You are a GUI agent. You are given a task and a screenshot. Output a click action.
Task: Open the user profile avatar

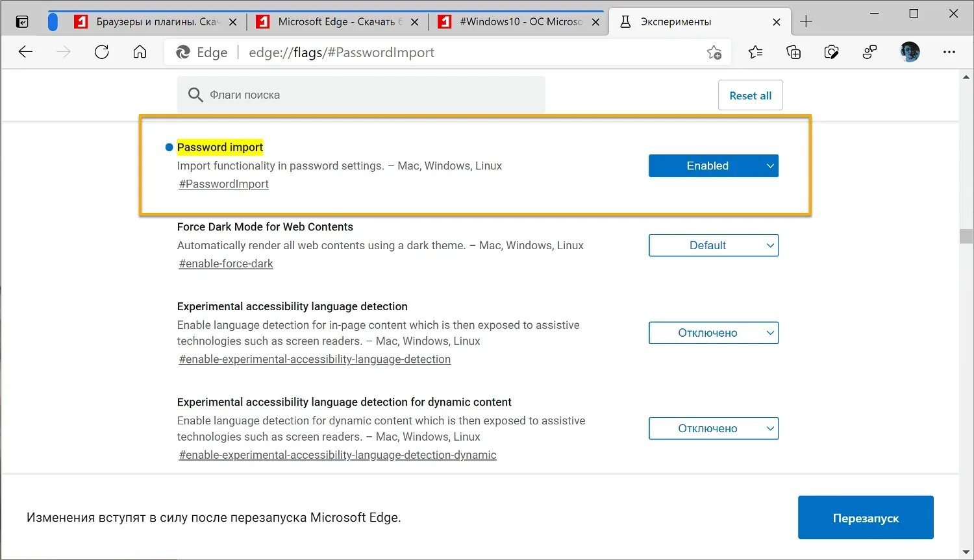coord(910,52)
